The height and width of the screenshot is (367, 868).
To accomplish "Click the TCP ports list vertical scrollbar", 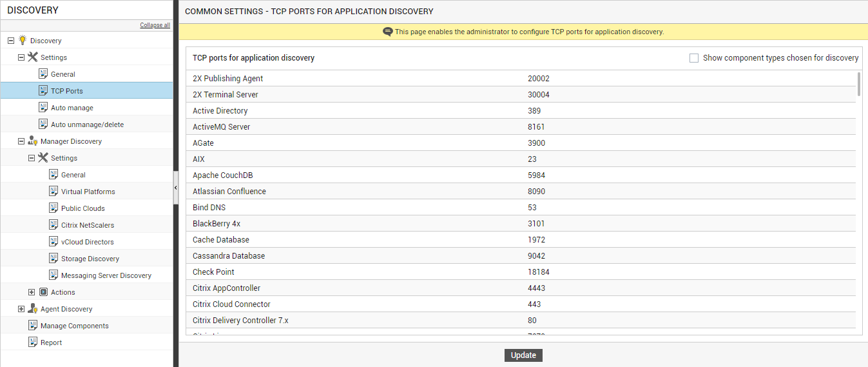I will point(858,84).
